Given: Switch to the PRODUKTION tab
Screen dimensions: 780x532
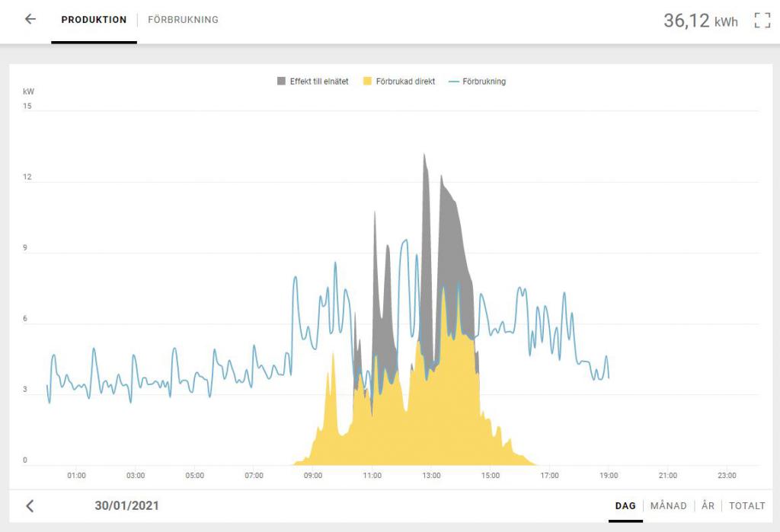Looking at the screenshot, I should tap(94, 20).
